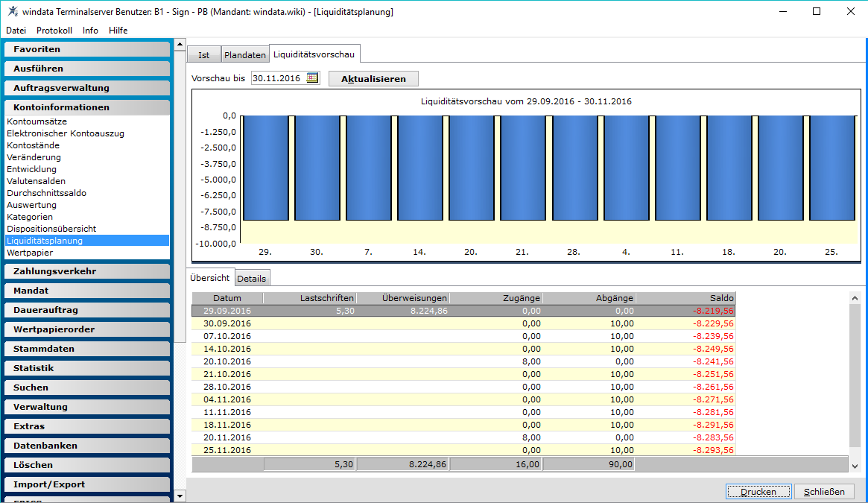Expand the Dauerauftrag sidebar section
The image size is (868, 503).
(x=87, y=310)
